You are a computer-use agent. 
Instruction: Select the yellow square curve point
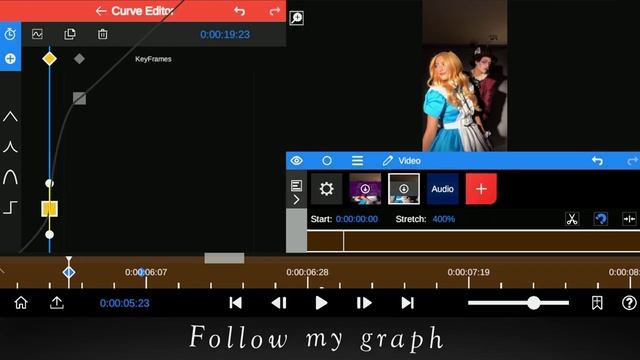tap(49, 209)
